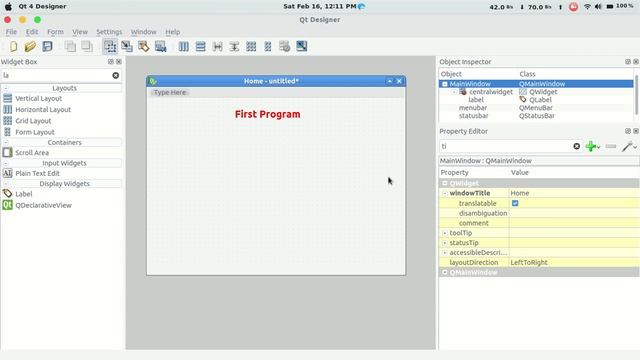Clear the Widget Box filter text

tap(116, 76)
